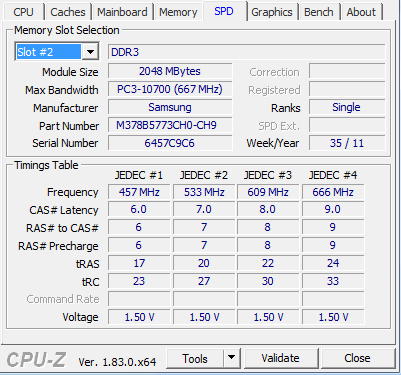The image size is (401, 375).
Task: Click tRC value 33
Action: pos(333,281)
